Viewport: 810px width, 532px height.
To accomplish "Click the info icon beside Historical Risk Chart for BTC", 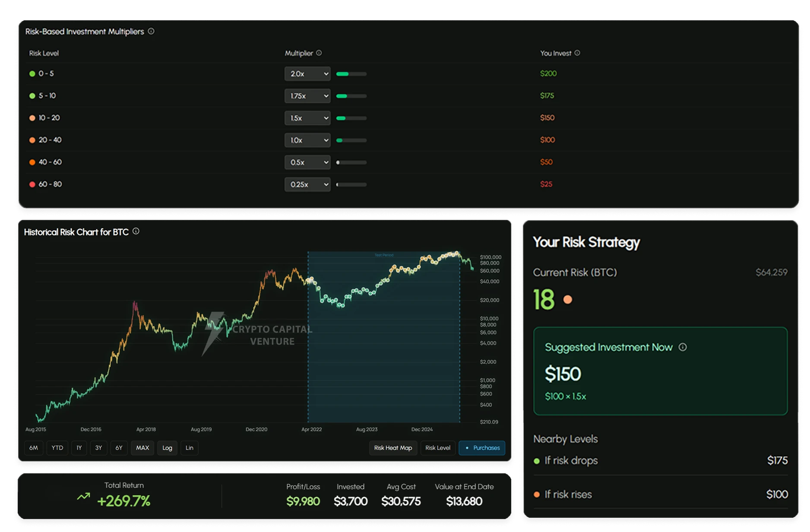I will tap(136, 231).
